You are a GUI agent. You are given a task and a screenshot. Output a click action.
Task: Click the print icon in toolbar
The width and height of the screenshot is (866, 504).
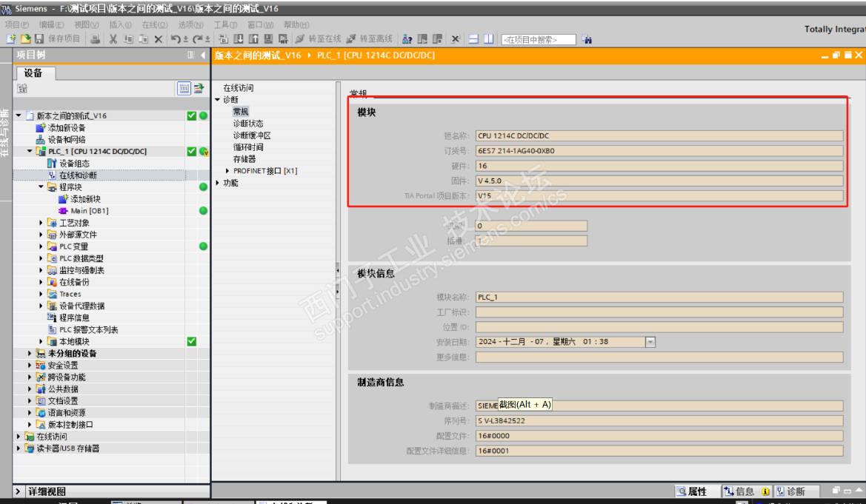pyautogui.click(x=96, y=38)
